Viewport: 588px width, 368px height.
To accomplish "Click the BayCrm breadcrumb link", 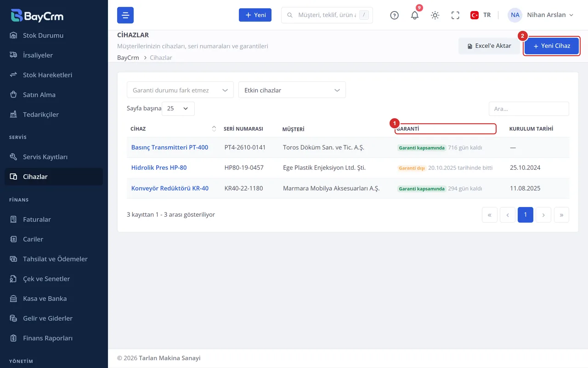I will [x=128, y=58].
